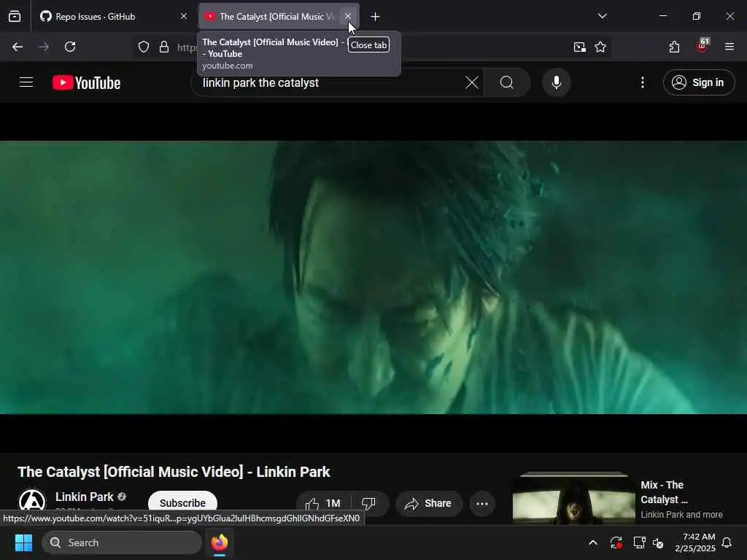Image resolution: width=747 pixels, height=560 pixels.
Task: Open the Extensions puzzle icon
Action: click(674, 47)
